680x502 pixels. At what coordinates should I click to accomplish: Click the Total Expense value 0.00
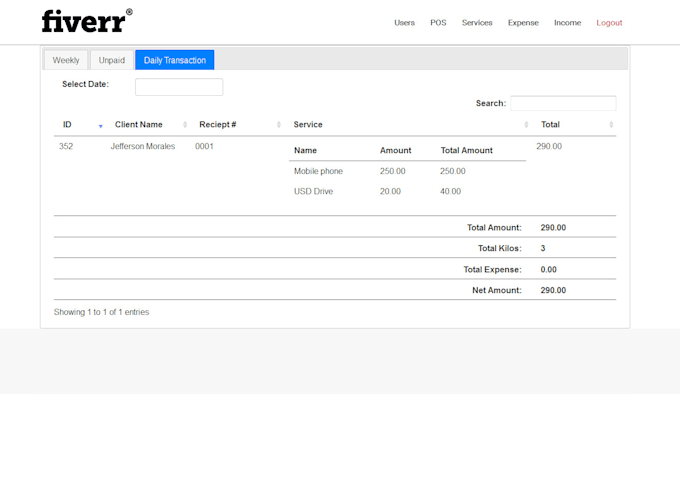548,270
